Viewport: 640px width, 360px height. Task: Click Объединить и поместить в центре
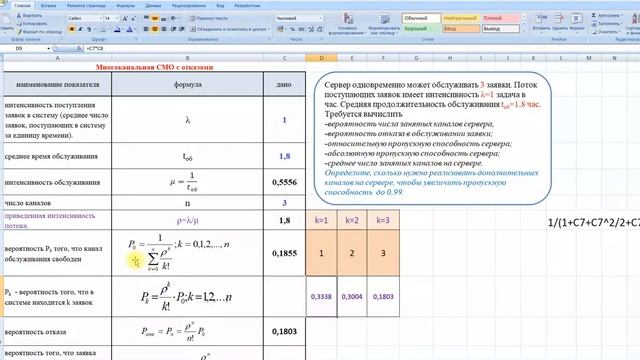pyautogui.click(x=229, y=29)
